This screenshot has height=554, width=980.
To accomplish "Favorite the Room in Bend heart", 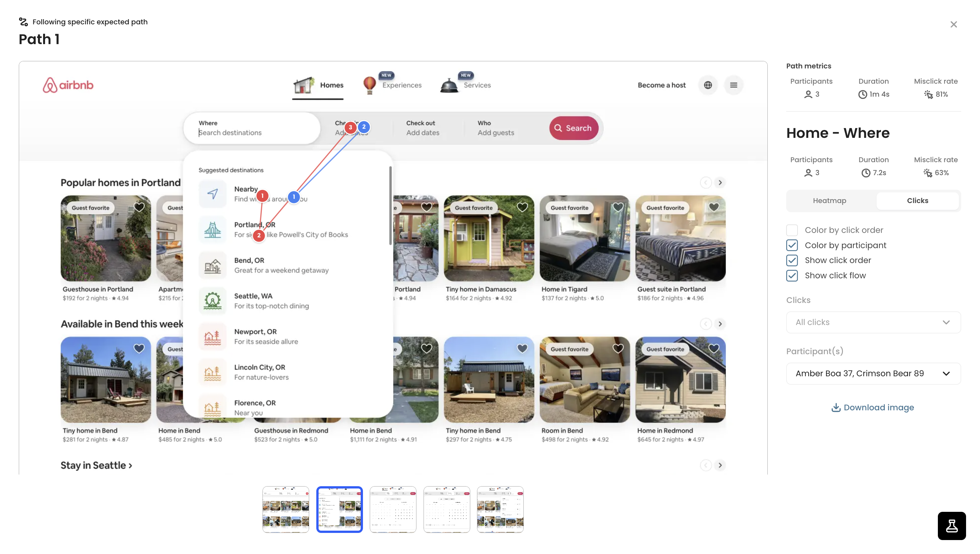I will [618, 348].
